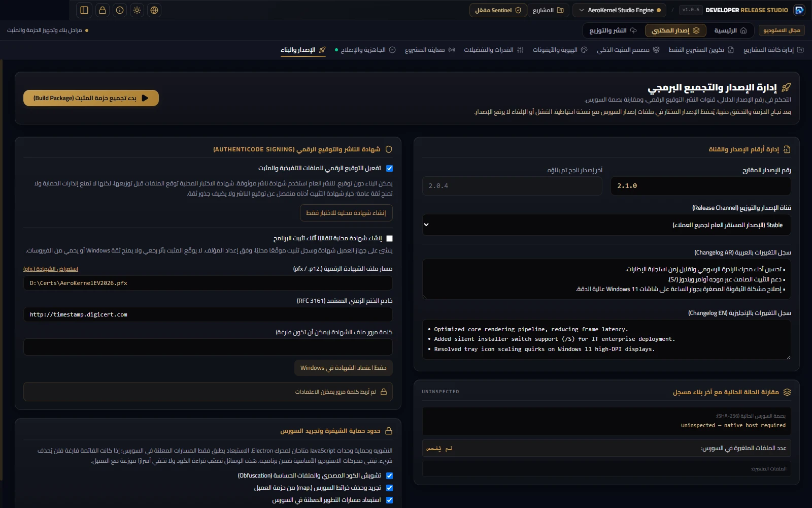This screenshot has width=812, height=508.
Task: Click inside the Changelog AR text area
Action: click(x=606, y=279)
